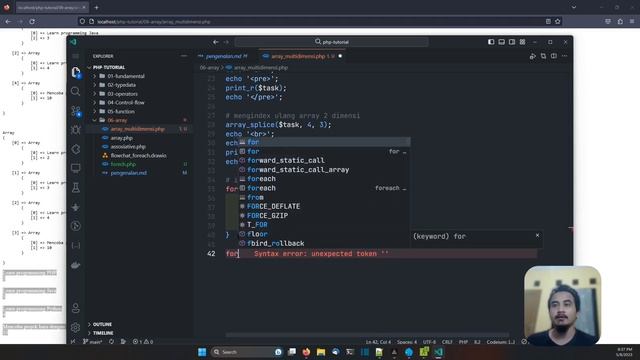
Task: Toggle the primary side bar layout button
Action: point(491,42)
